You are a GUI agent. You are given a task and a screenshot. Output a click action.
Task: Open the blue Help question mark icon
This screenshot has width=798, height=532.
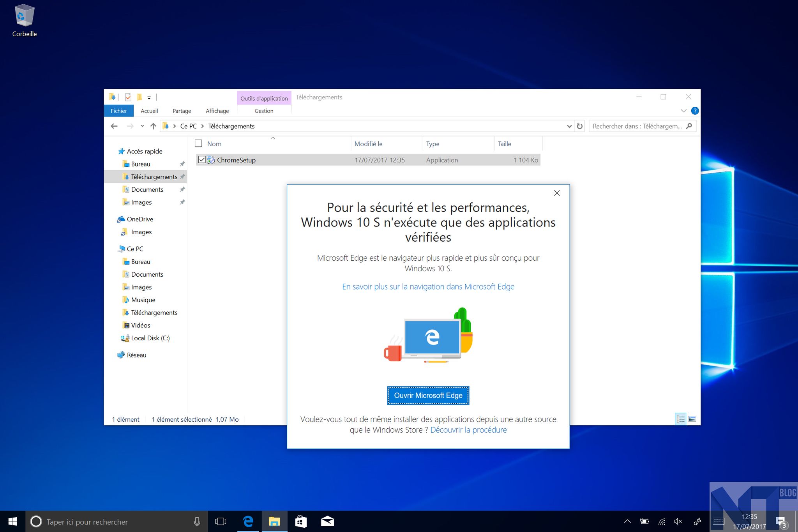[x=695, y=111]
